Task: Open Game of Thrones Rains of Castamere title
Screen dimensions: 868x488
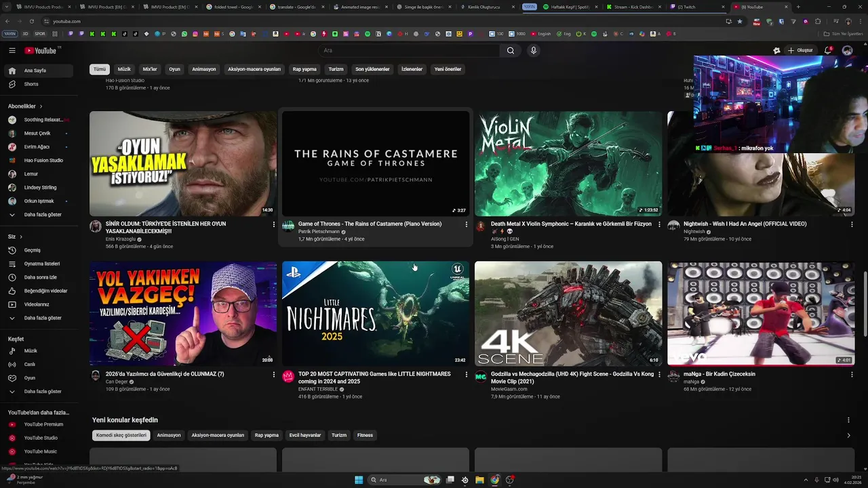Action: (x=370, y=224)
